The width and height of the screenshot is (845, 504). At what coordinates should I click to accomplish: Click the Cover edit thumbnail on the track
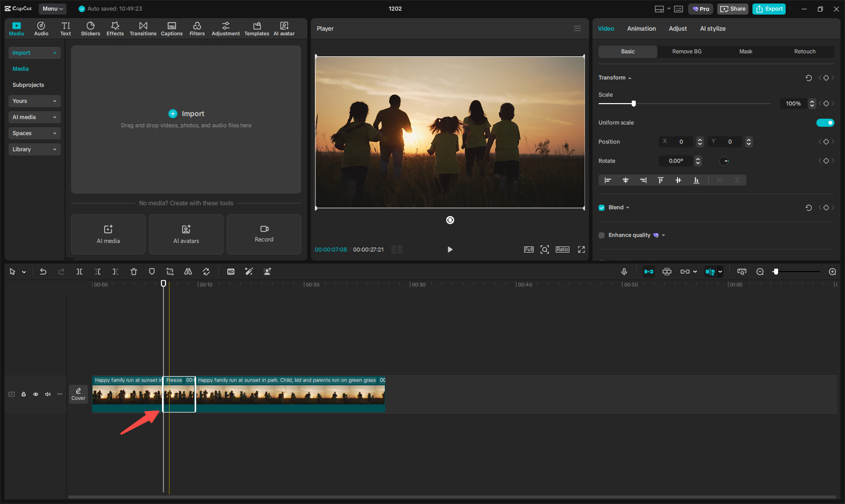tap(78, 394)
